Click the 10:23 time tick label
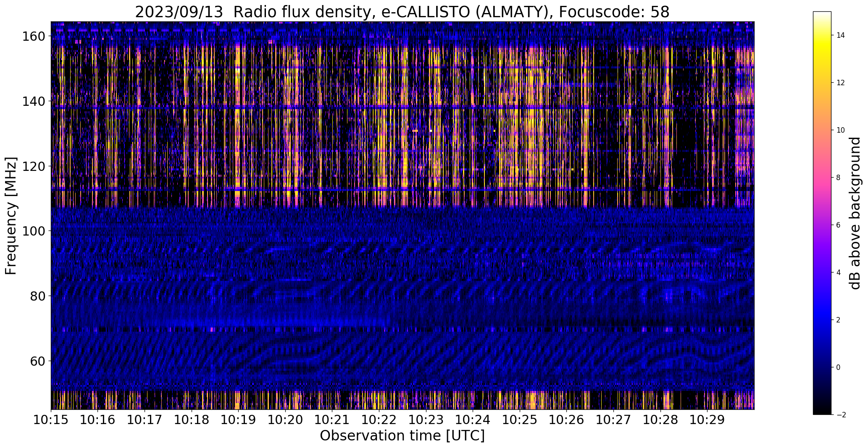This screenshot has height=448, width=868. coord(426,420)
